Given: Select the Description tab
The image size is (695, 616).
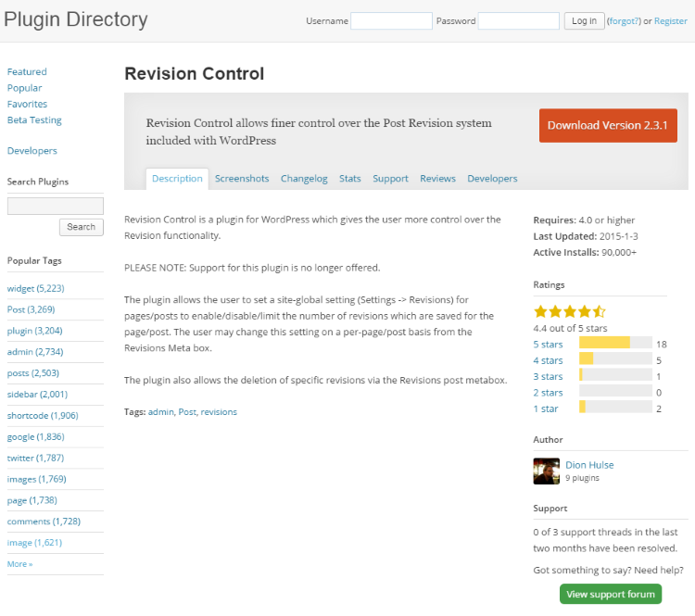Looking at the screenshot, I should pos(177,179).
